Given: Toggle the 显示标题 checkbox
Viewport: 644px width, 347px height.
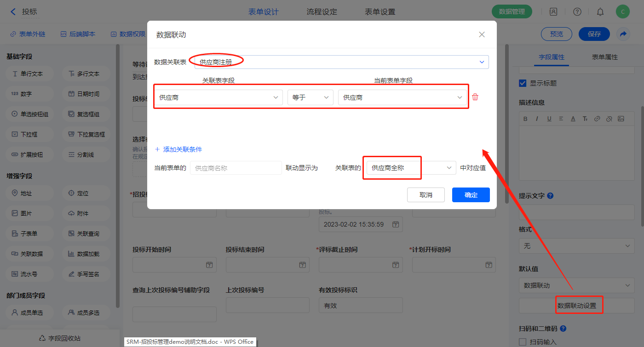Looking at the screenshot, I should (523, 83).
